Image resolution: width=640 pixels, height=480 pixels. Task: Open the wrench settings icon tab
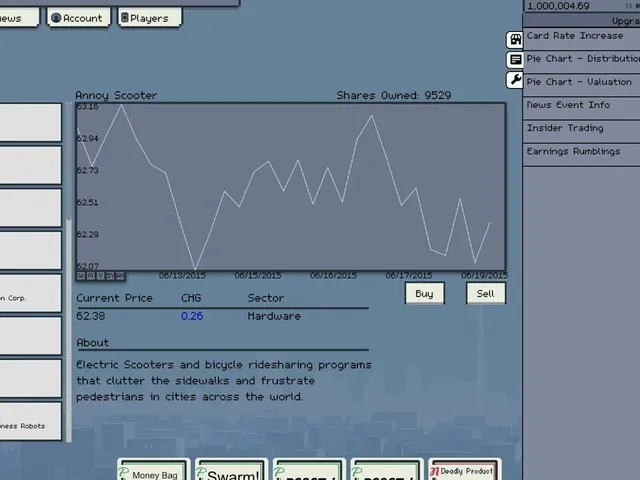click(515, 80)
